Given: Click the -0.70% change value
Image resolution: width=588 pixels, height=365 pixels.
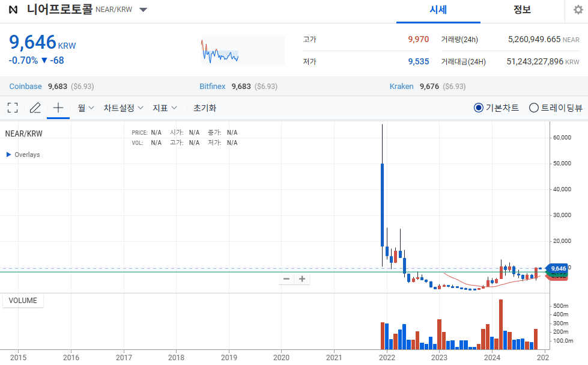Looking at the screenshot, I should 23,61.
